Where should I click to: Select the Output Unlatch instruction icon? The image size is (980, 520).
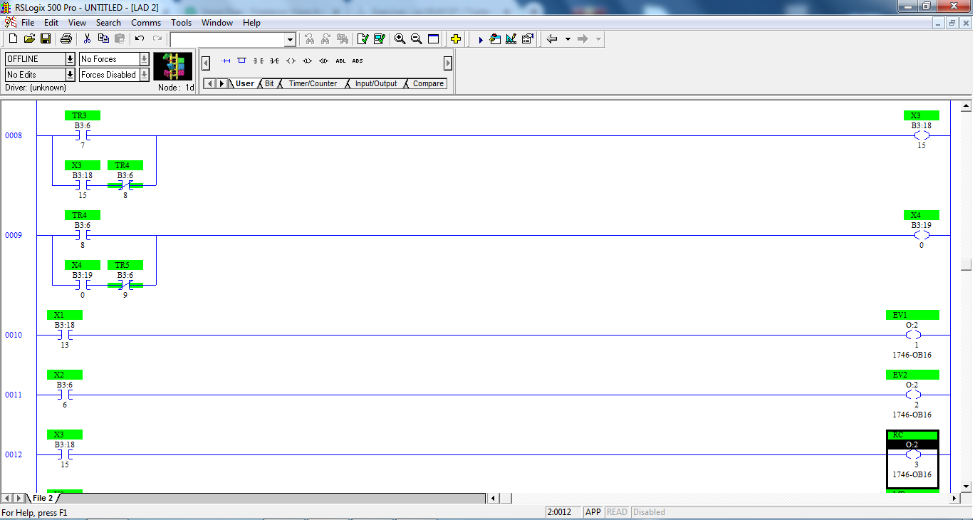coord(323,61)
